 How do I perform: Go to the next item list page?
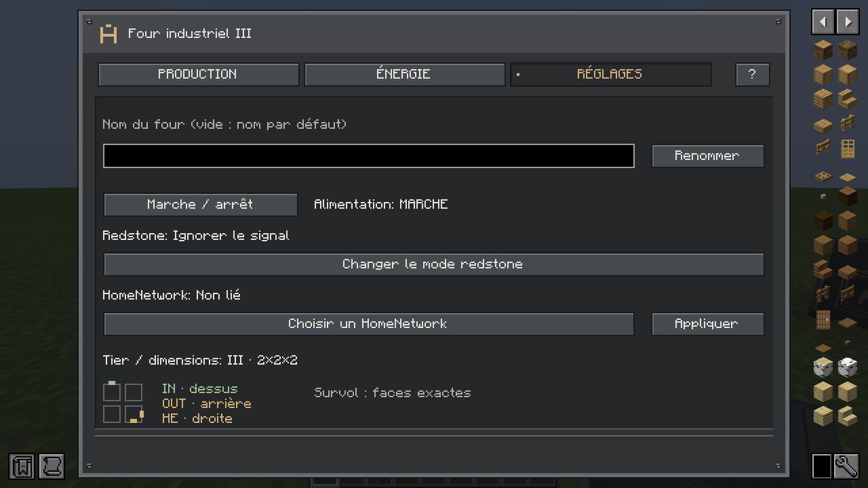coord(848,22)
